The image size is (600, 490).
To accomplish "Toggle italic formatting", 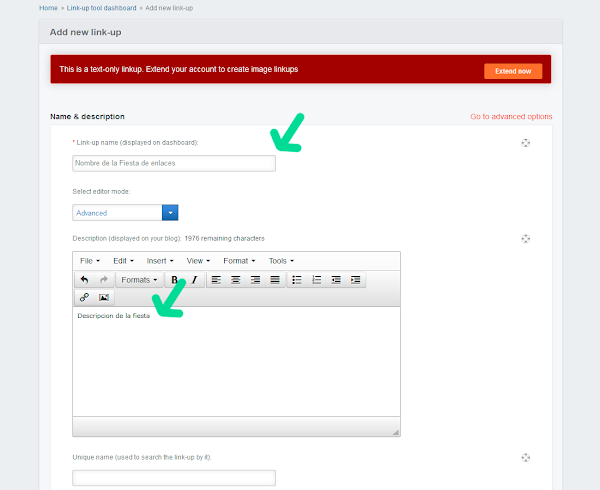I will click(194, 280).
